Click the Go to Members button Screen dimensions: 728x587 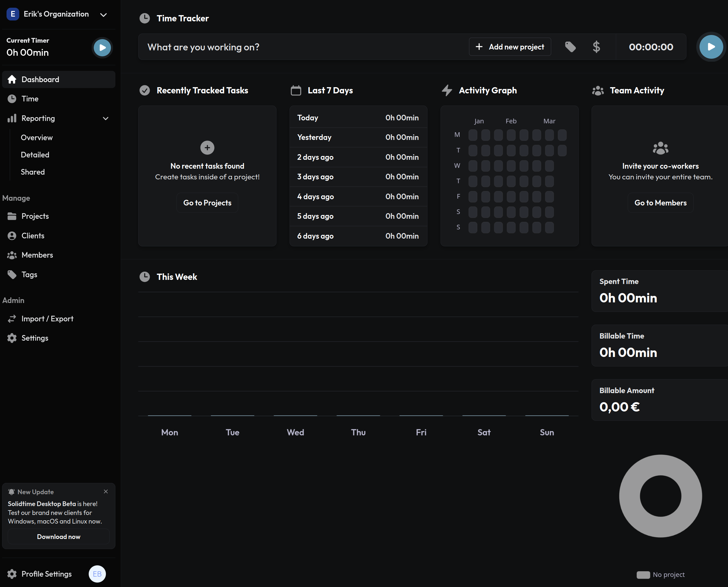click(x=660, y=202)
